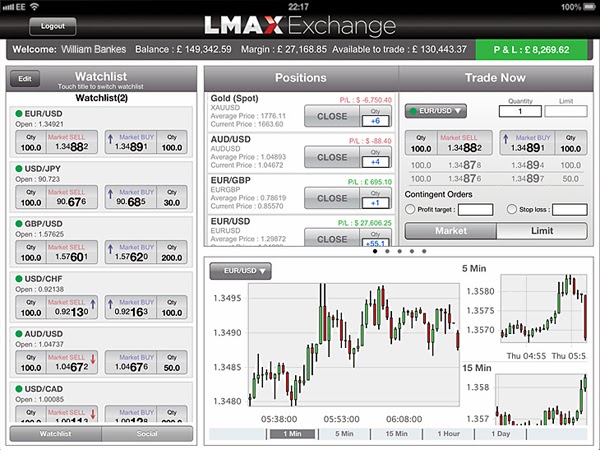Screen dimensions: 600x450
Task: Tap the EUR/USD green status dot in watchlist
Action: click(x=19, y=114)
